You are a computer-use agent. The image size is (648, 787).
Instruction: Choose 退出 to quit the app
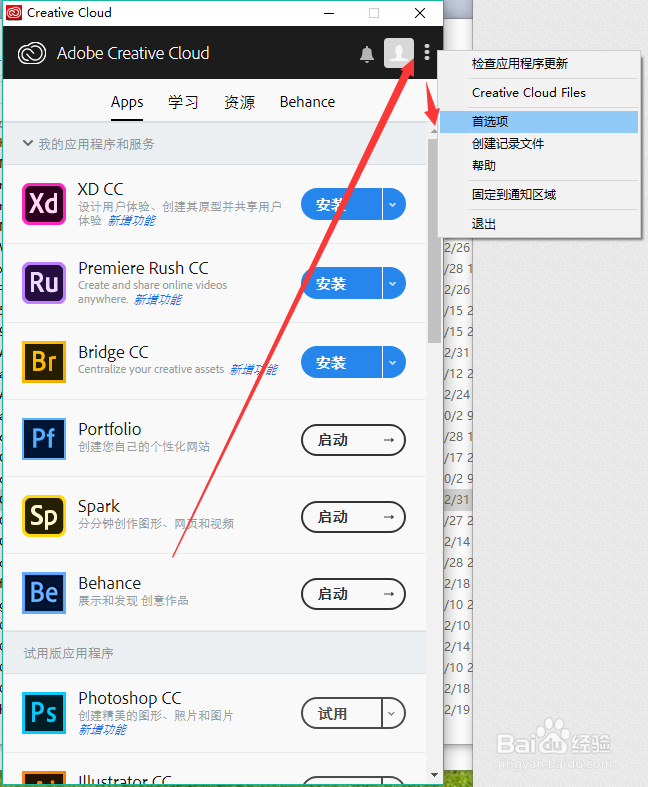(x=539, y=224)
